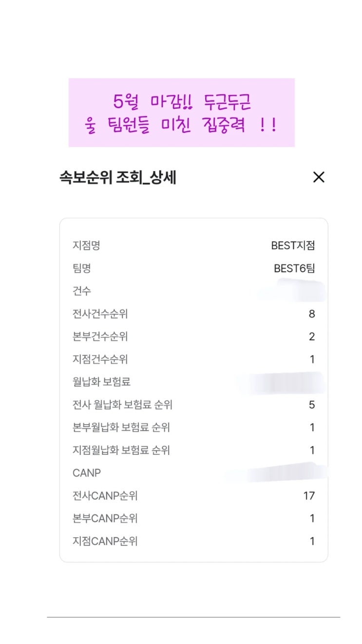The image size is (362, 644).
Task: Click the 지점CANP순위 label
Action: [x=105, y=542]
